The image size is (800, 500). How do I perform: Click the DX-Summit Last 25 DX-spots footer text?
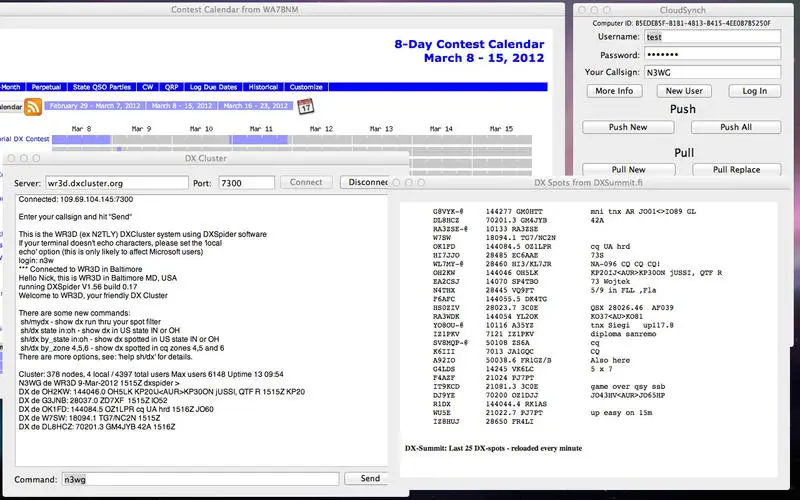tap(493, 448)
